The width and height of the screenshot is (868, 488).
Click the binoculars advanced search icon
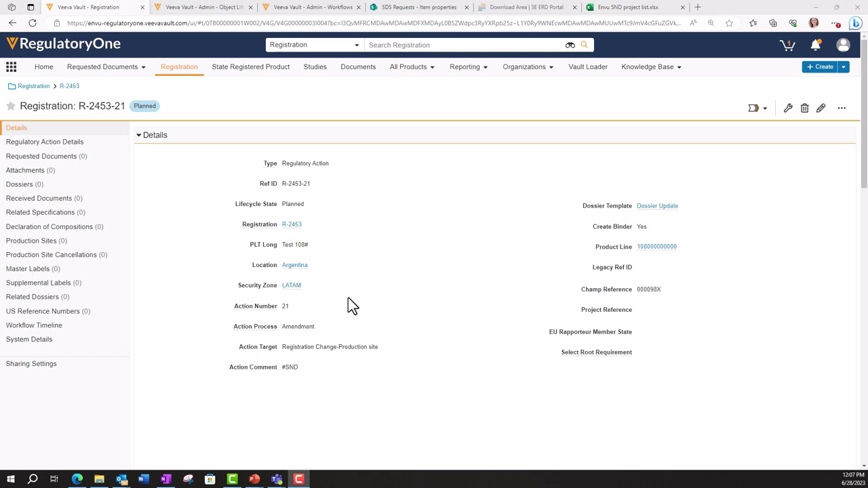tap(570, 45)
